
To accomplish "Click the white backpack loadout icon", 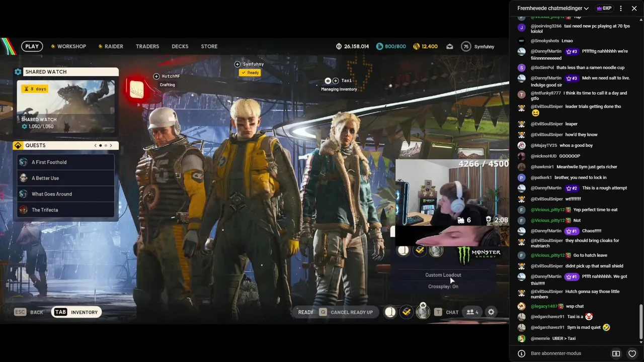I will coord(390,312).
